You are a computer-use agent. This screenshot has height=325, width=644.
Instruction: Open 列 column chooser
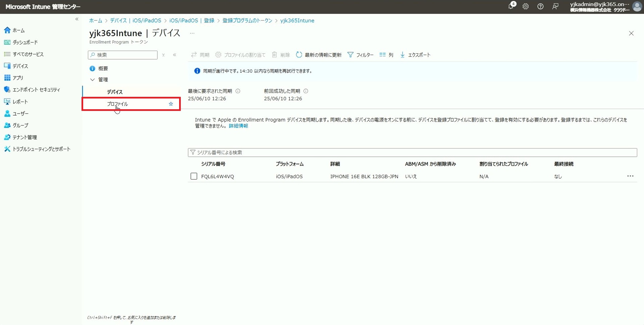(x=386, y=55)
